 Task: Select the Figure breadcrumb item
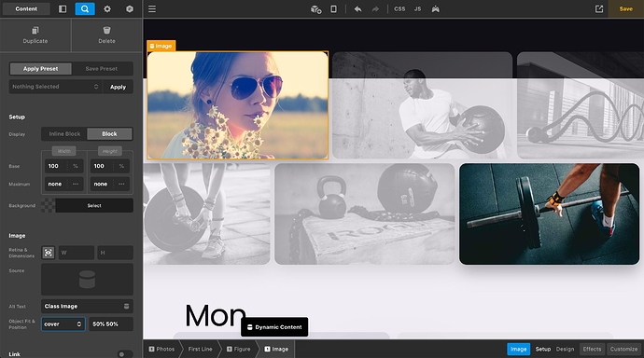239,349
